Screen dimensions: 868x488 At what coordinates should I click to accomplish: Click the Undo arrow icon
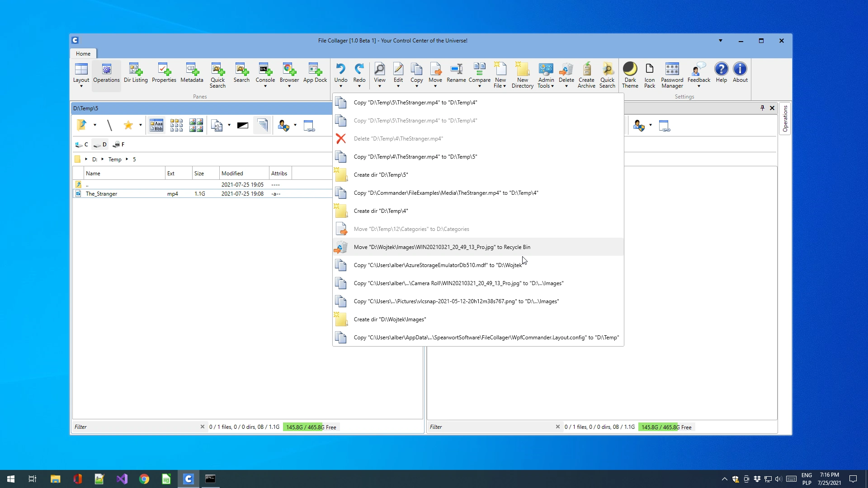coord(340,69)
